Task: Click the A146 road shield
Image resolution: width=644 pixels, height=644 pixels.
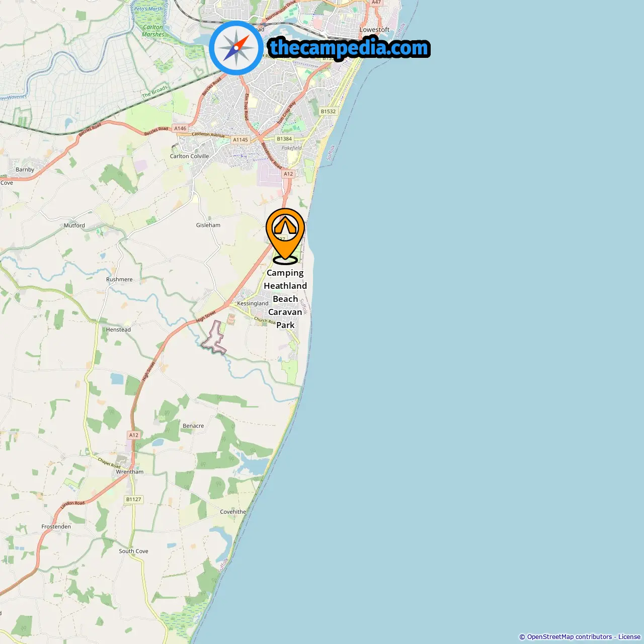Action: (x=180, y=128)
